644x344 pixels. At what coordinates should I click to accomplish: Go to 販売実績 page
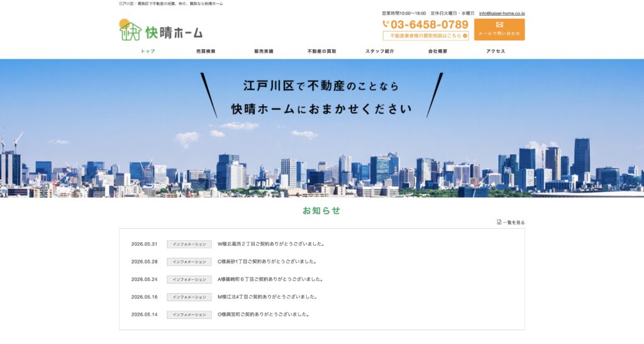pos(264,52)
